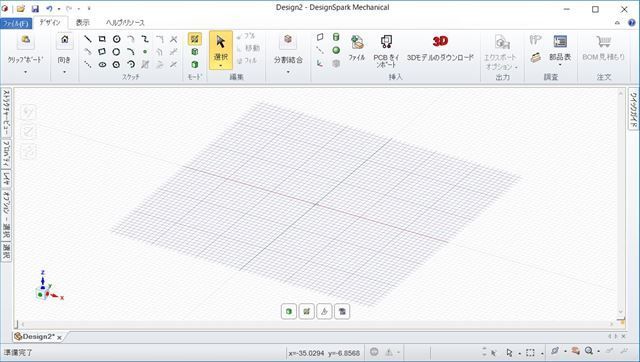Click the Trim Away scissors tool
This screenshot has width=640, height=362.
pos(174,39)
